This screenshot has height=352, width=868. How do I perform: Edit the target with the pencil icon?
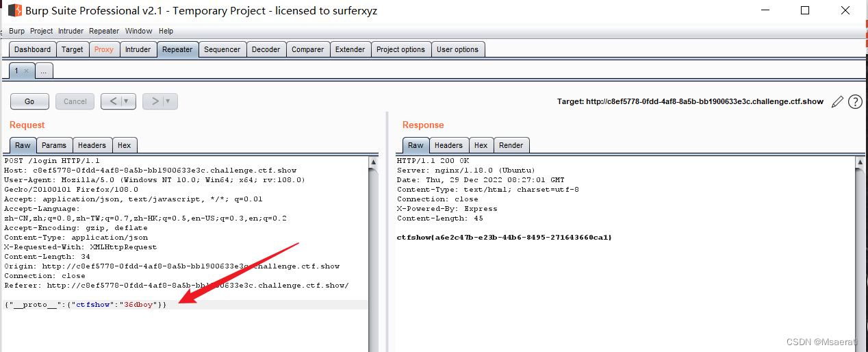pos(837,101)
